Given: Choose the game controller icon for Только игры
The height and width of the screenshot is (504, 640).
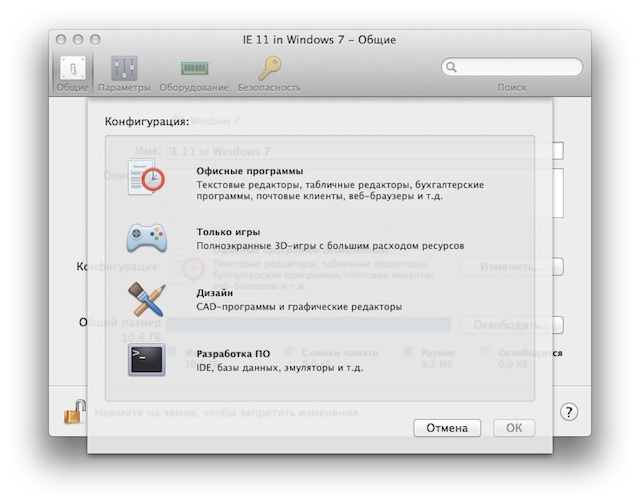Looking at the screenshot, I should (146, 238).
